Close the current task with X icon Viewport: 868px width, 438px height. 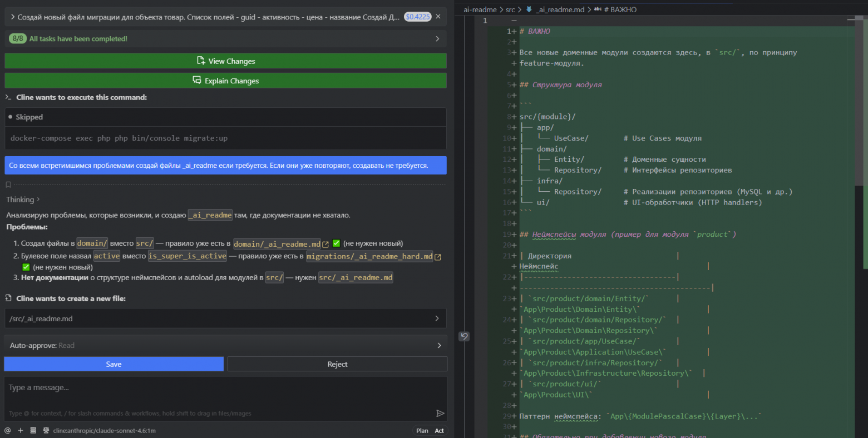438,17
